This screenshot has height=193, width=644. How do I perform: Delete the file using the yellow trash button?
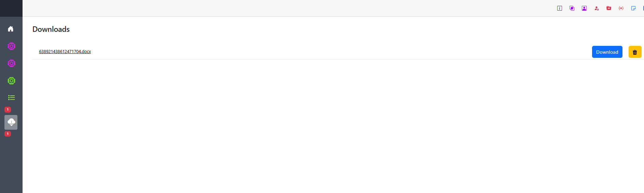pos(635,52)
